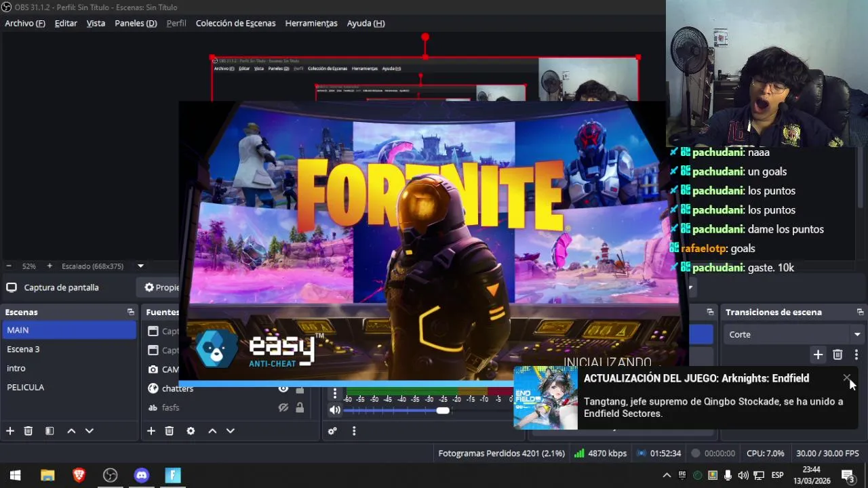This screenshot has width=868, height=488.
Task: Move selected scene up in Escenas
Action: (71, 431)
